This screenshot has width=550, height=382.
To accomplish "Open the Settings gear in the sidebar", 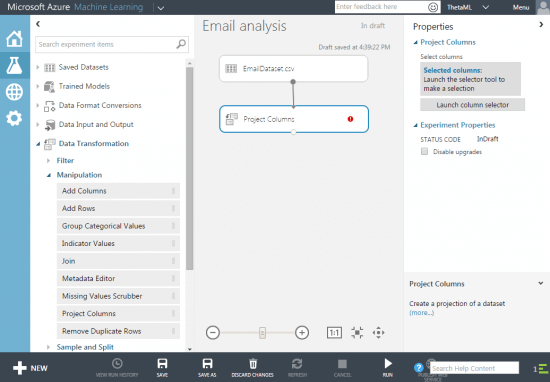I will pos(14,119).
